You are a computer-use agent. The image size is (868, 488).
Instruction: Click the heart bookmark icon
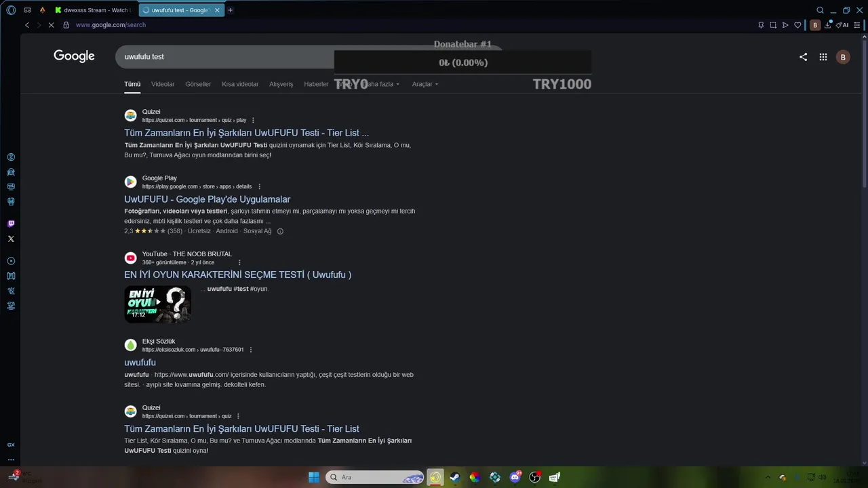click(798, 25)
